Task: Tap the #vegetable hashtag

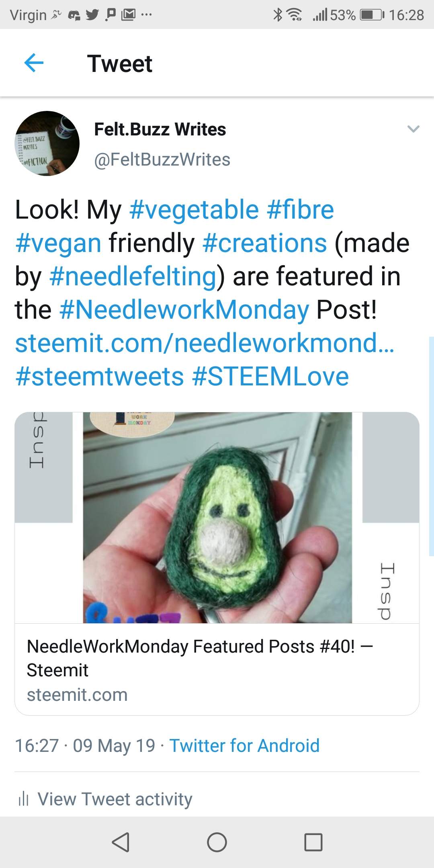Action: pos(194,210)
